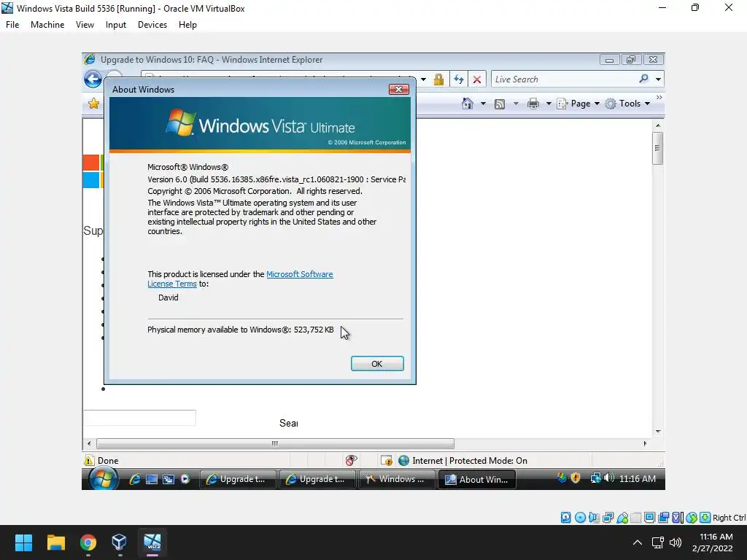The width and height of the screenshot is (747, 560).
Task: Click the VirtualBox shared folders status icon
Action: click(636, 518)
